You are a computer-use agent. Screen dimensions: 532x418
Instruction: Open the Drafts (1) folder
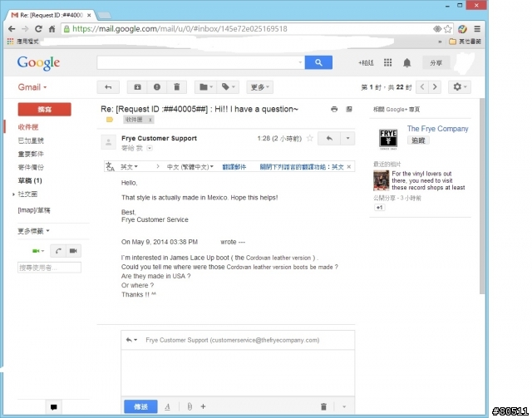[x=30, y=180]
